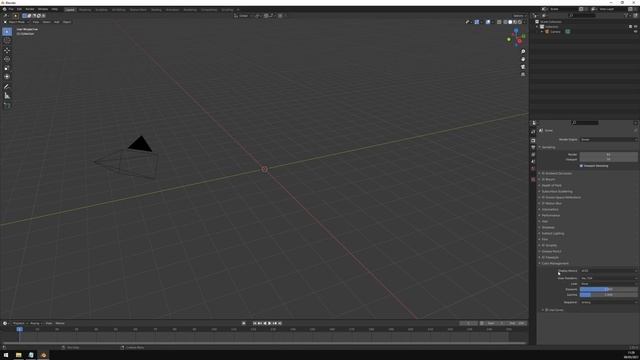Enable the Screen Space Reflections checkbox
The height and width of the screenshot is (360, 640).
coord(543,198)
